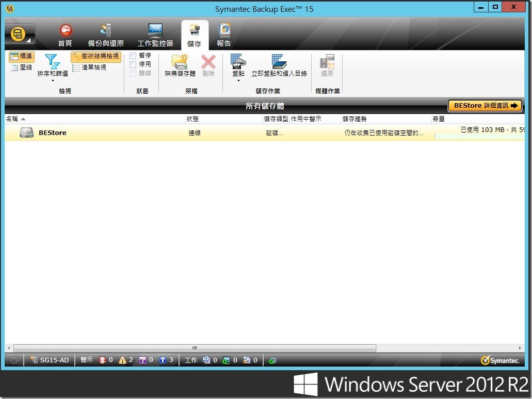Click the horizontal scrollbar right arrow
This screenshot has height=399, width=532.
coord(520,348)
